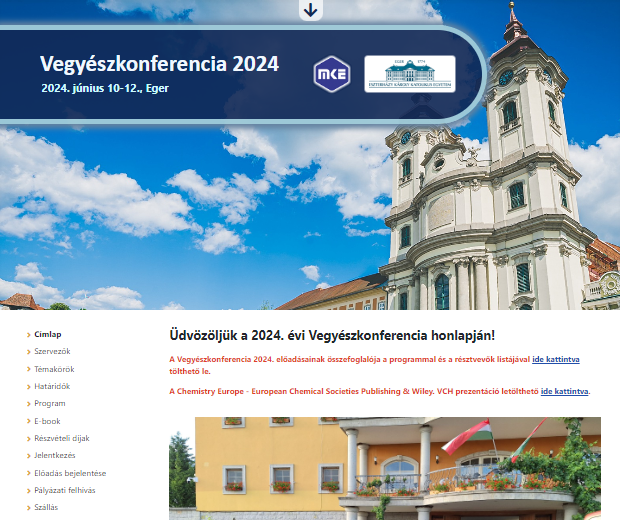The height and width of the screenshot is (520, 620).
Task: Open the Eszterházy Károly university logo
Action: pyautogui.click(x=410, y=74)
